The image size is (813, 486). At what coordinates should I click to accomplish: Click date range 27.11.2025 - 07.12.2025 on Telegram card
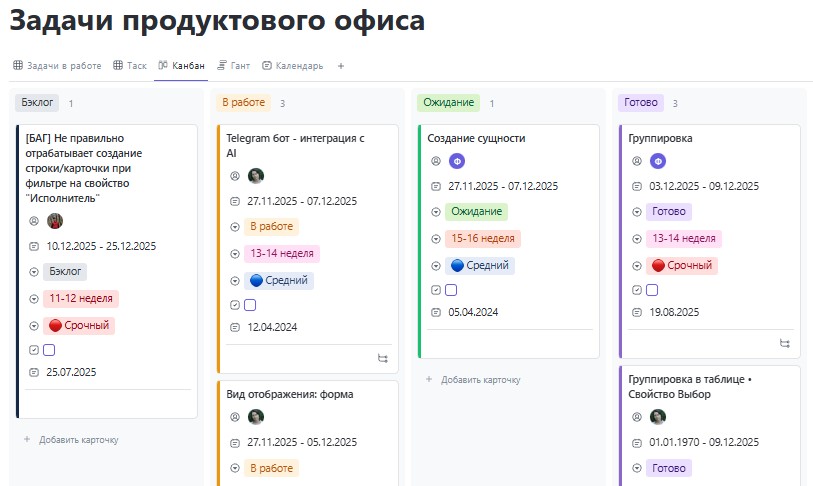click(302, 201)
